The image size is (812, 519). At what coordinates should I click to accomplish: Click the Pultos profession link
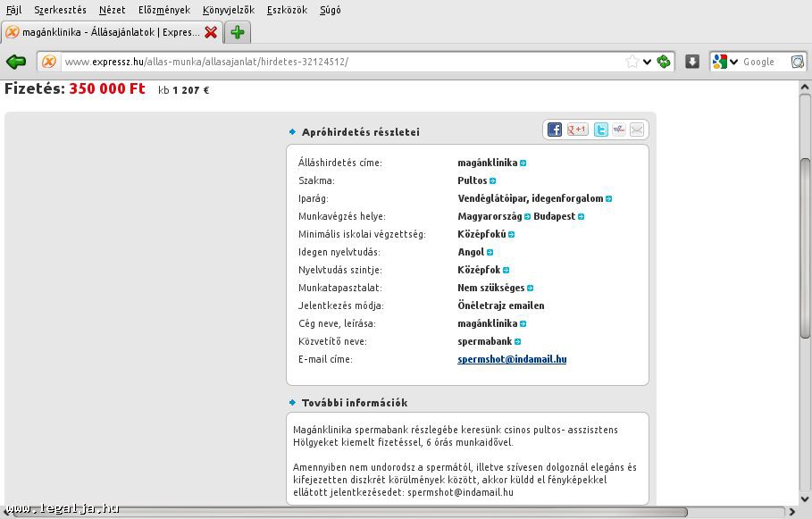[473, 180]
